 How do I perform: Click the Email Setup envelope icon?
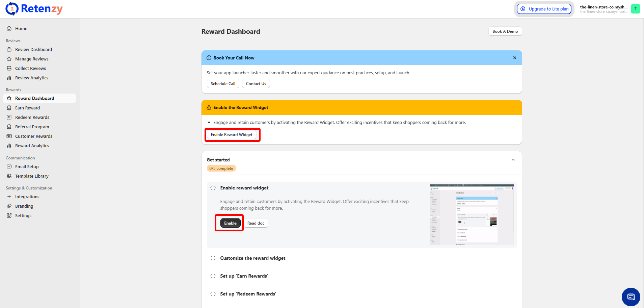point(9,167)
